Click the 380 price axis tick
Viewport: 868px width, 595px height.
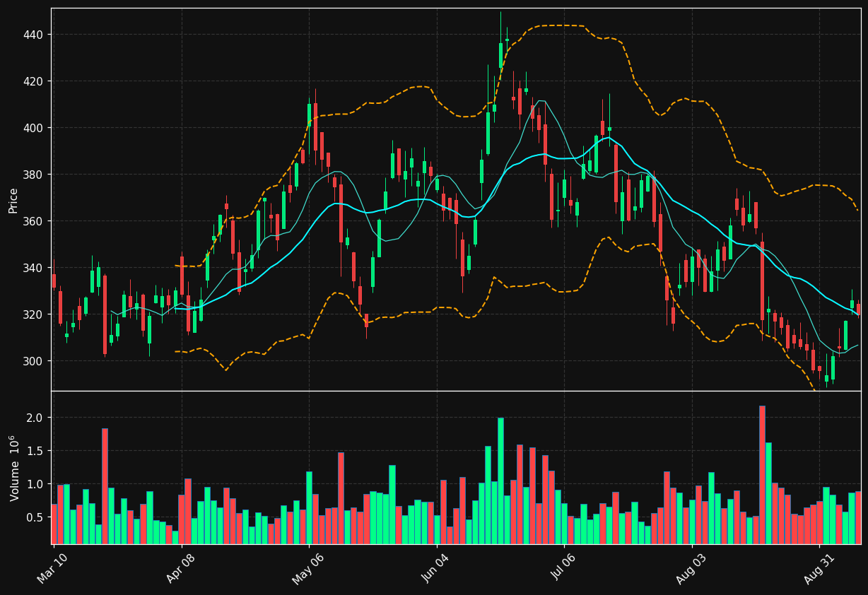[34, 175]
